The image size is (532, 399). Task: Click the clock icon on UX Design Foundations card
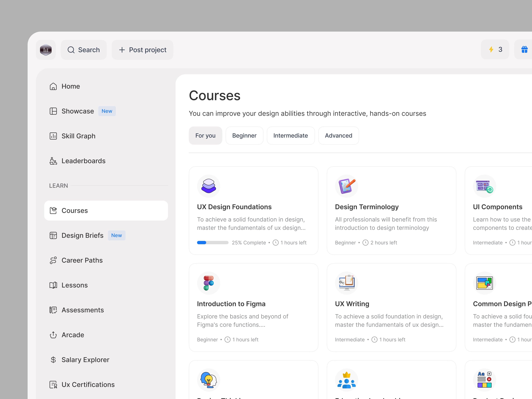point(276,243)
